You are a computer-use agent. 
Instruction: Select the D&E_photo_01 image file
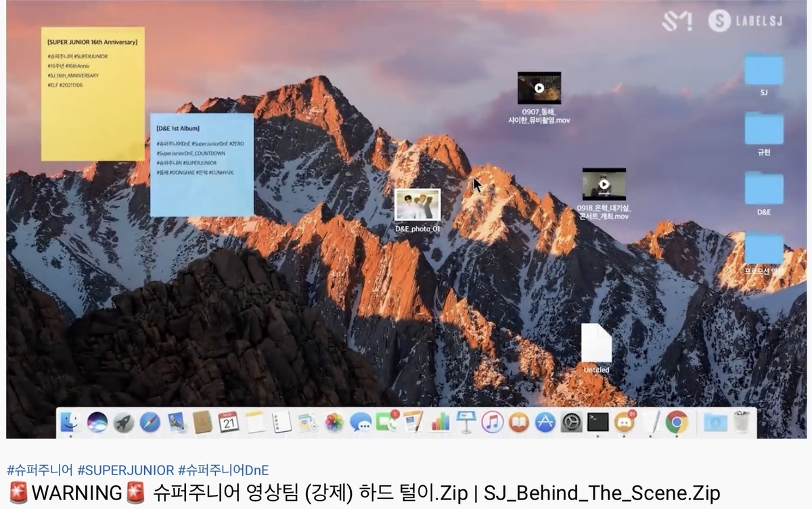pyautogui.click(x=418, y=211)
